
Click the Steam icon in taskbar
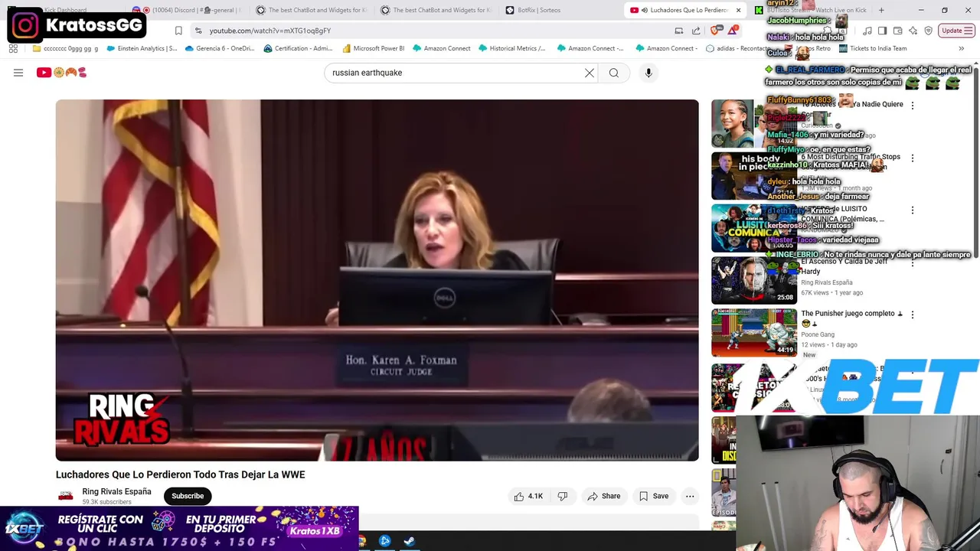(410, 541)
